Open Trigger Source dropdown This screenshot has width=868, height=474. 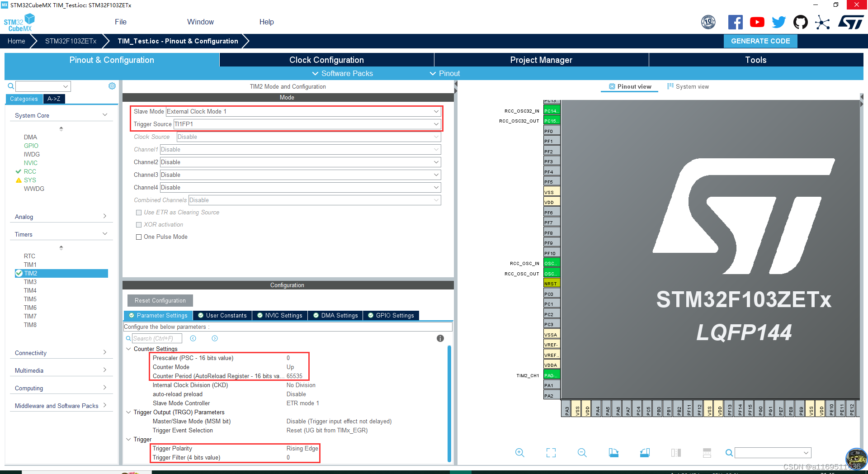307,124
